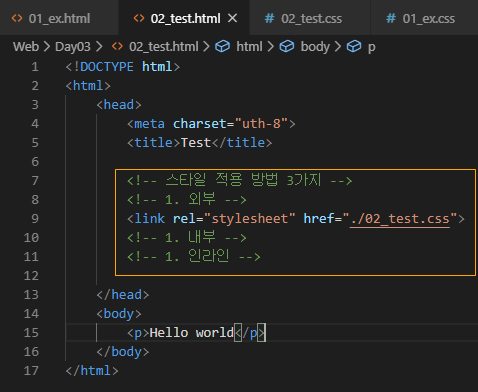
Task: Click the closing head tag on line 13
Action: click(x=122, y=295)
